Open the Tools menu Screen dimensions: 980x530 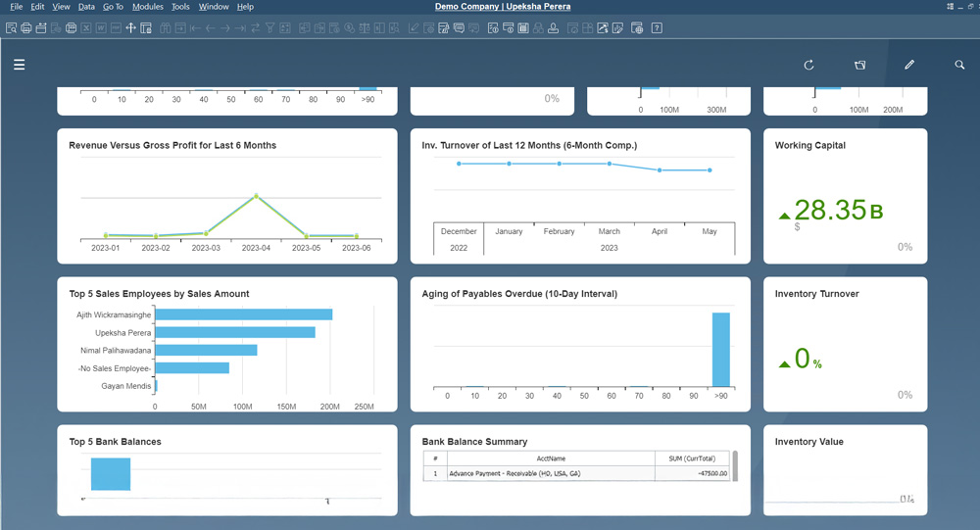point(180,7)
